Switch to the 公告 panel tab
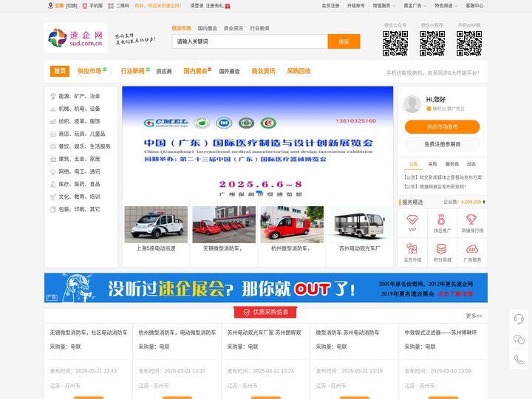 413,164
